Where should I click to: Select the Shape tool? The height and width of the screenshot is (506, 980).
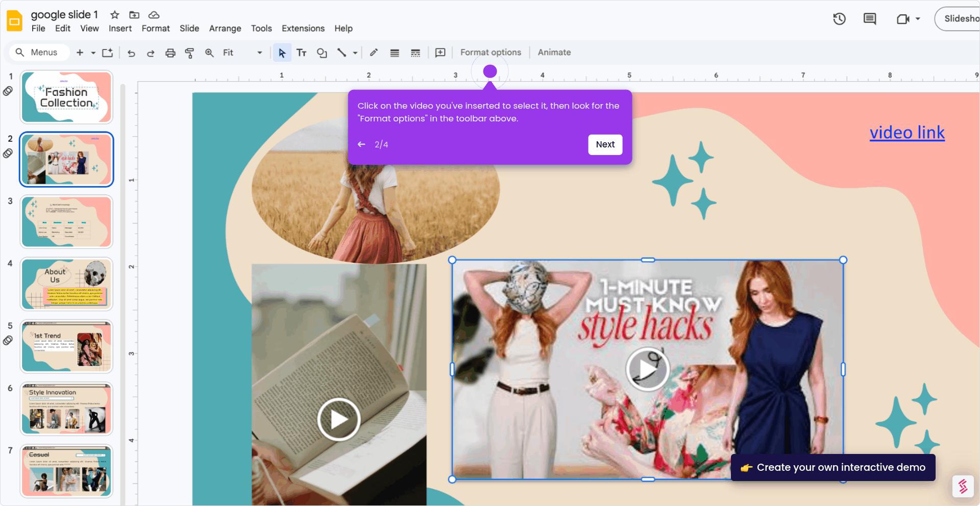pos(322,53)
